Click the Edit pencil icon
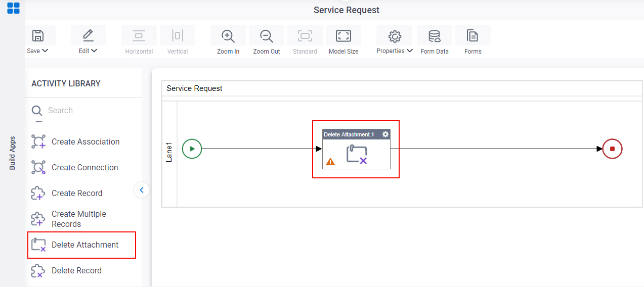The image size is (644, 287). 88,35
